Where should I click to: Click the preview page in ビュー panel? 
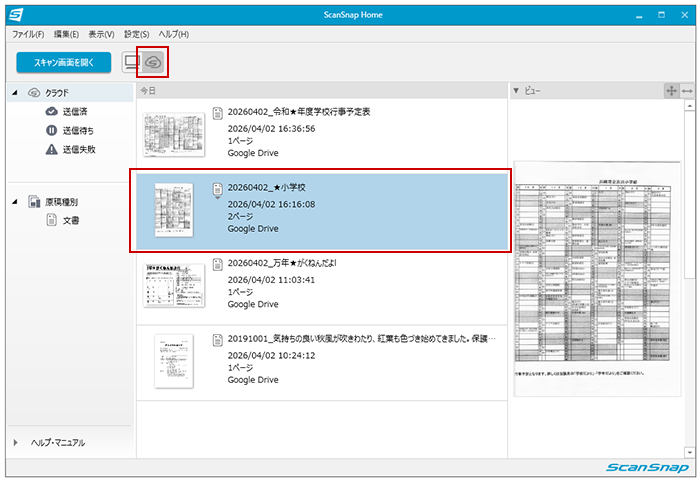[597, 279]
